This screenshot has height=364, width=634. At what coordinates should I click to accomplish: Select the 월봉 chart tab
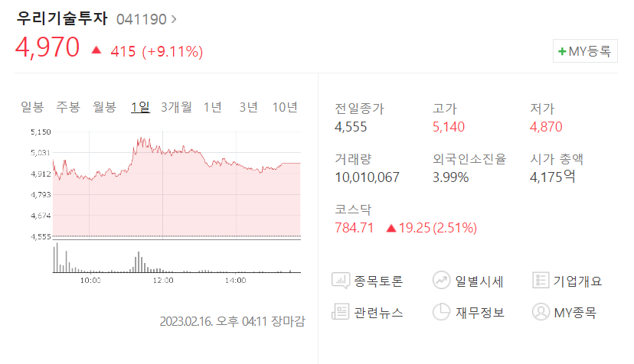click(x=104, y=107)
